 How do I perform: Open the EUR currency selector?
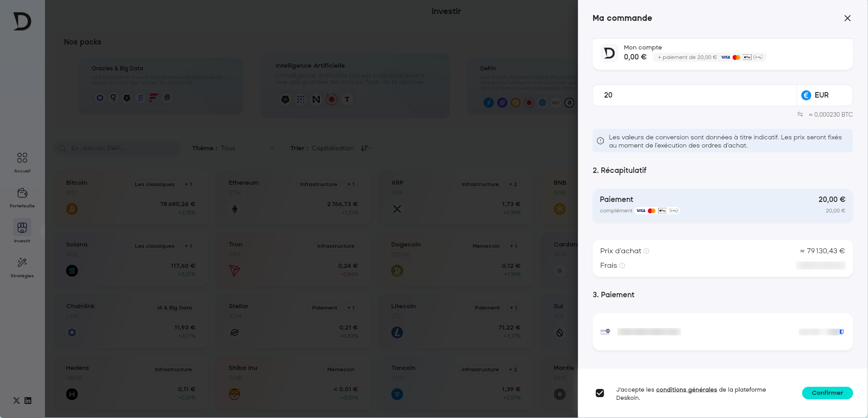click(824, 95)
